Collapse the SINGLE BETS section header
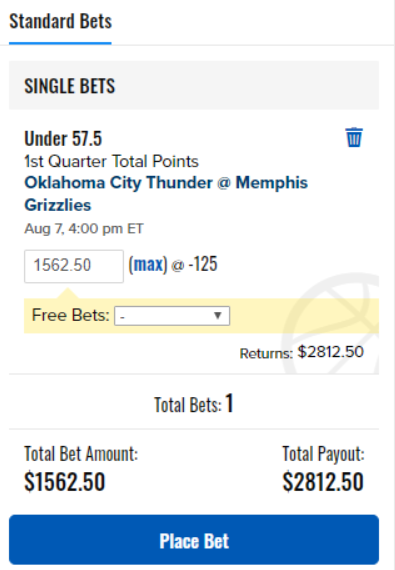395x570 pixels. [194, 86]
